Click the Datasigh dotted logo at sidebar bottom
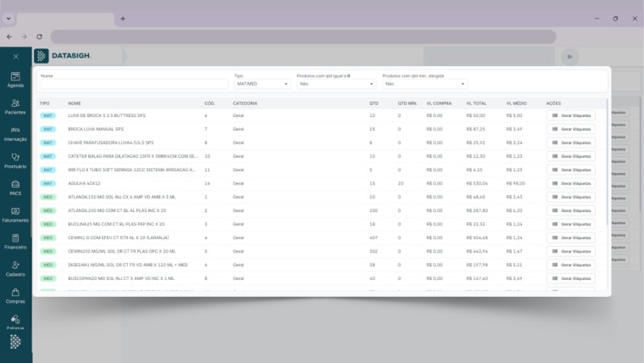 pos(15,342)
